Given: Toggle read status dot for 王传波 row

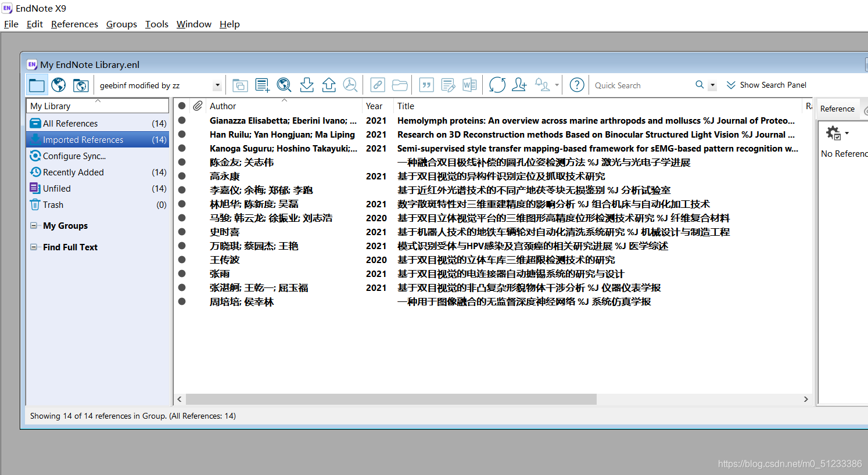Looking at the screenshot, I should point(182,260).
